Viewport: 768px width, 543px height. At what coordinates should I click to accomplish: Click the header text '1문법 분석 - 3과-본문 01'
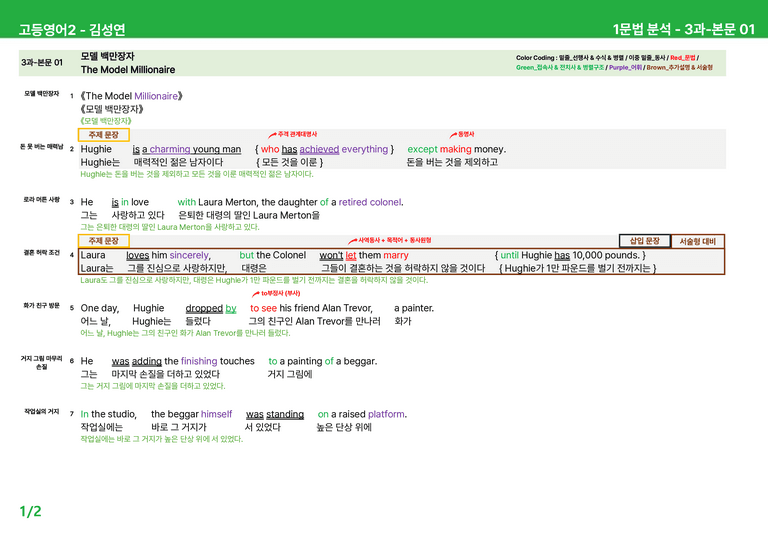click(x=683, y=29)
